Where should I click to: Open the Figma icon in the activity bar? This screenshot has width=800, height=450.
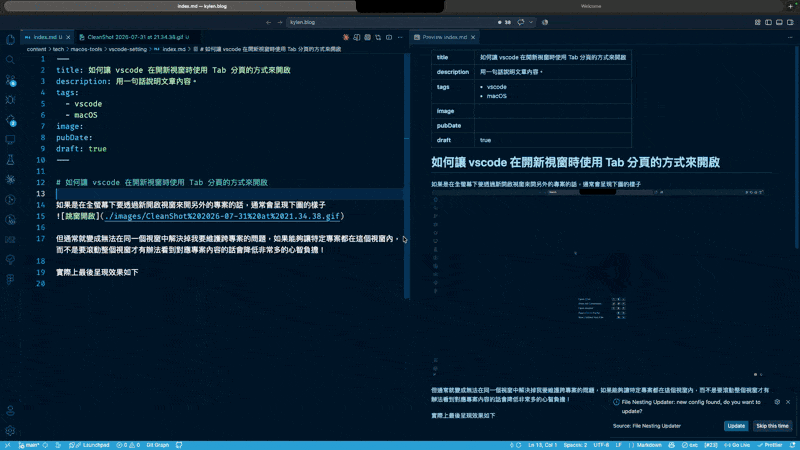coord(10,280)
